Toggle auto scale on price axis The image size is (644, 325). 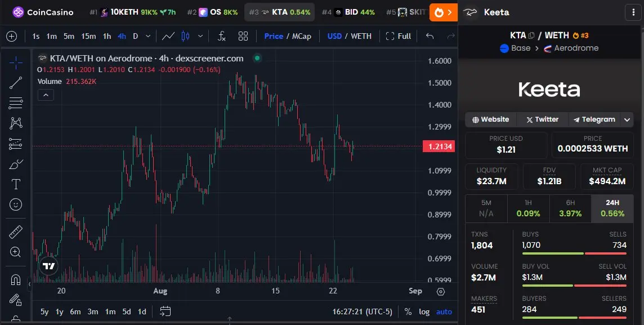click(x=444, y=312)
